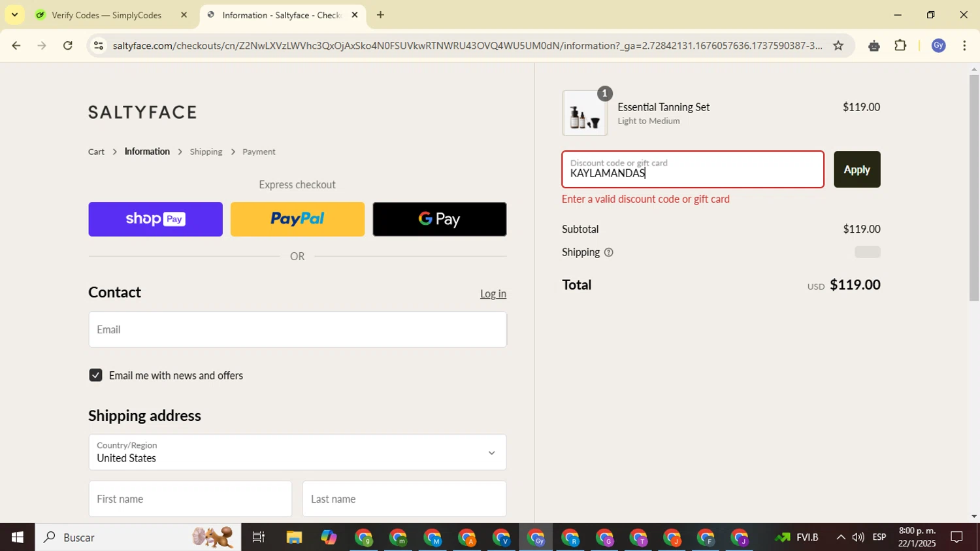The image size is (980, 551).
Task: Focus the Last name field
Action: tap(404, 499)
